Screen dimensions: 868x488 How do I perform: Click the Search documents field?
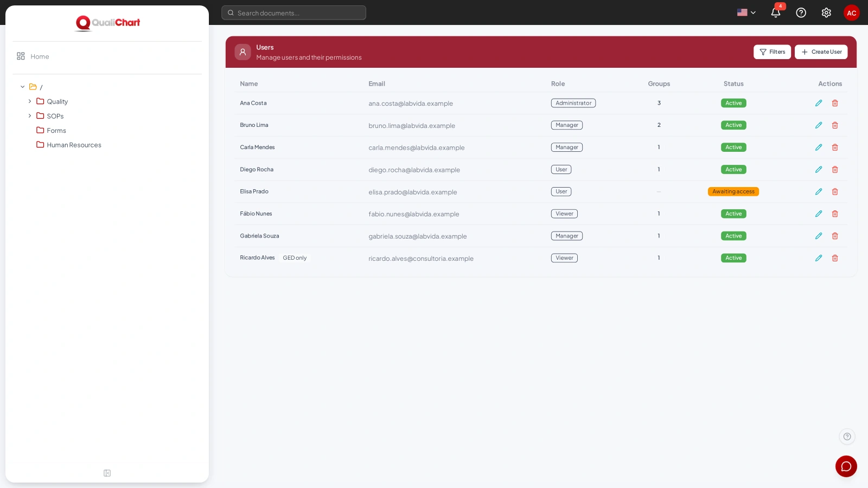coord(293,13)
